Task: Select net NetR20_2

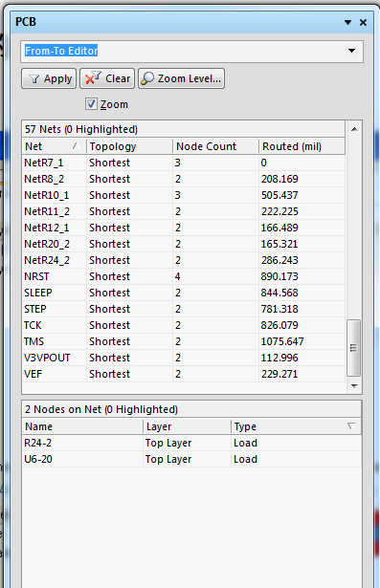Action: [x=183, y=244]
